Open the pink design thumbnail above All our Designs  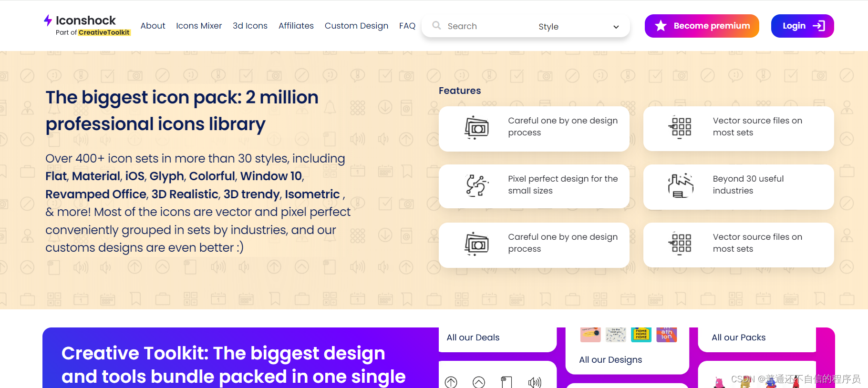coord(590,335)
